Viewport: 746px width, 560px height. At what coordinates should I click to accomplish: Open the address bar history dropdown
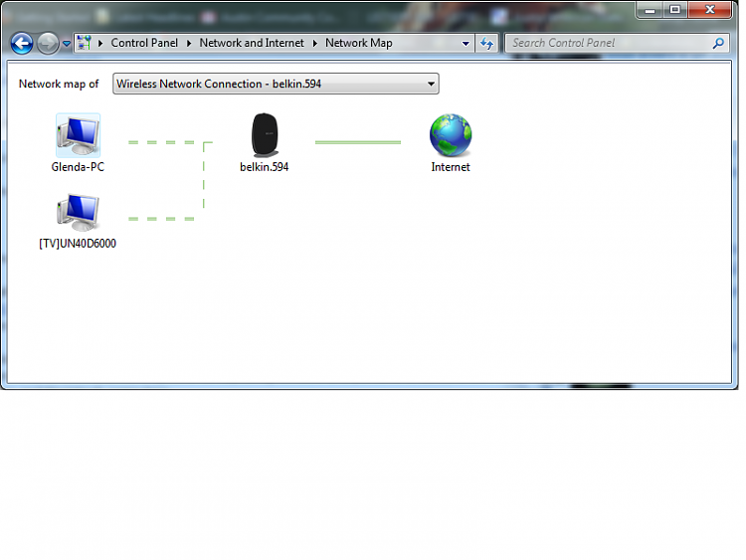[x=466, y=44]
